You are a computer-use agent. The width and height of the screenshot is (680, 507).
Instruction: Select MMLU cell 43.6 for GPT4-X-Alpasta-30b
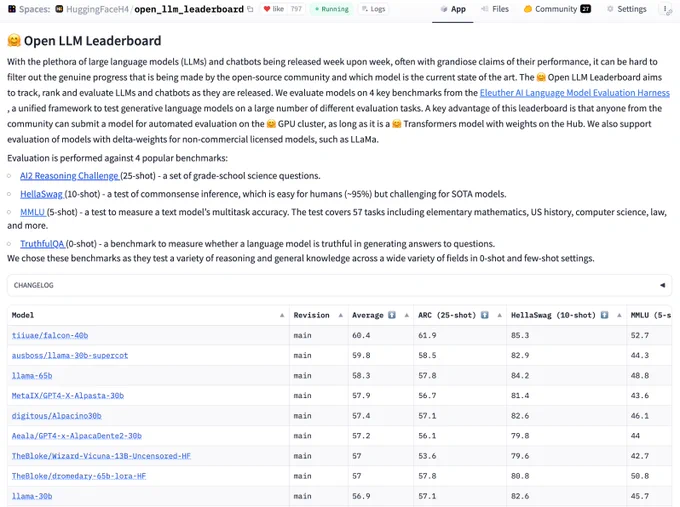tap(649, 396)
